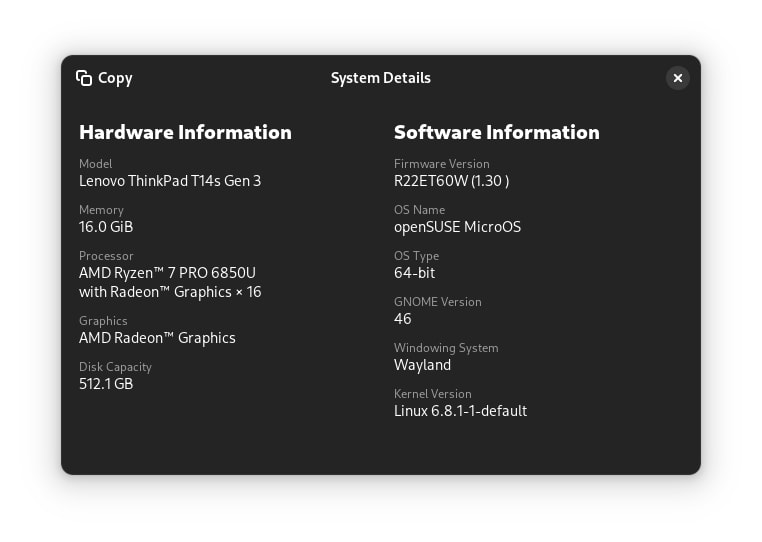762x542 pixels.
Task: Click the 512.1 GB disk capacity value
Action: click(106, 384)
